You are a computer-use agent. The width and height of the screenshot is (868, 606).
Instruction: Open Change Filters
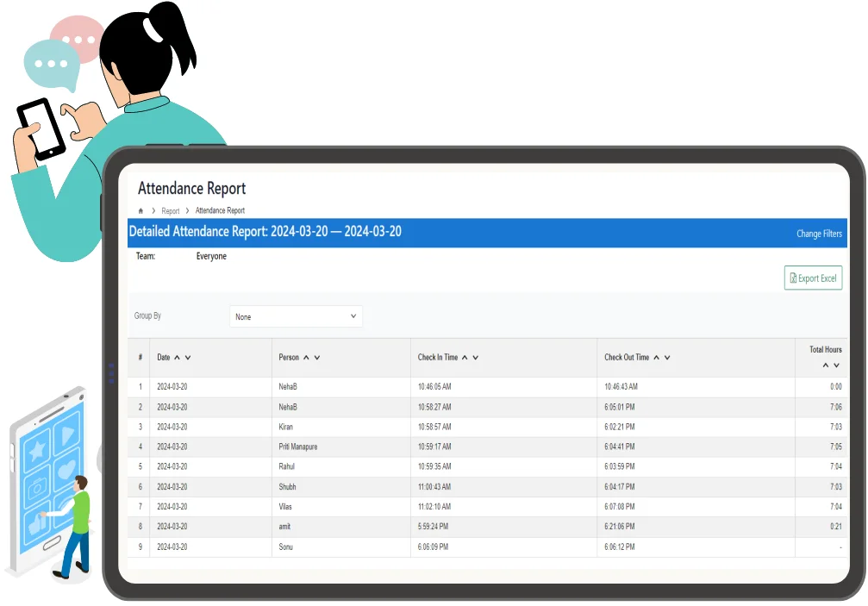(x=819, y=234)
